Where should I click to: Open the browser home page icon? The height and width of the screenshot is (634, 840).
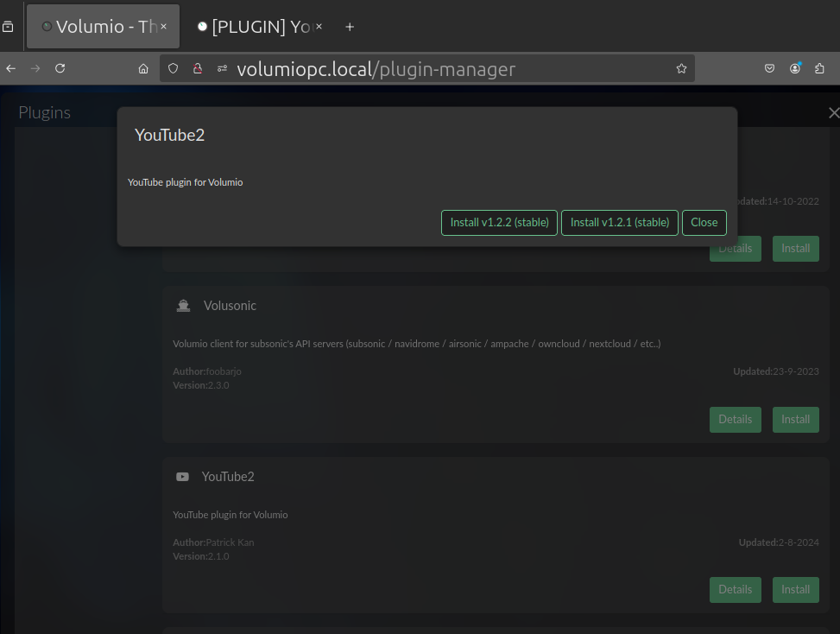143,68
